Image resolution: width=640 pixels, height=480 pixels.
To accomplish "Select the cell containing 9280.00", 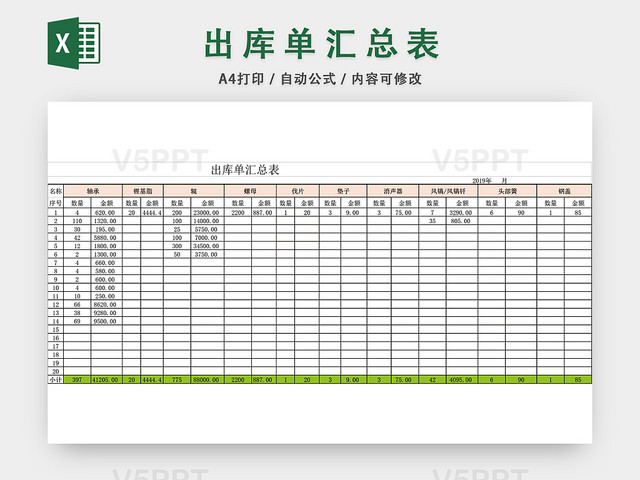I will 107,313.
